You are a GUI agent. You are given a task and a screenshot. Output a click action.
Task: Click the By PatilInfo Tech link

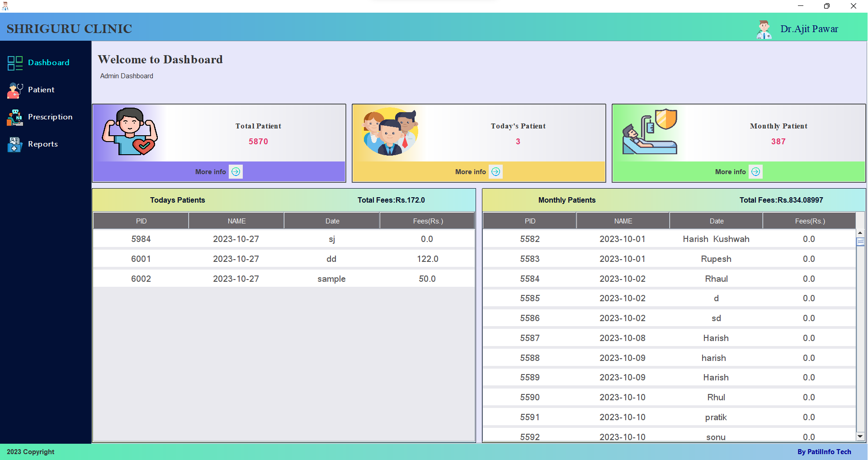825,451
